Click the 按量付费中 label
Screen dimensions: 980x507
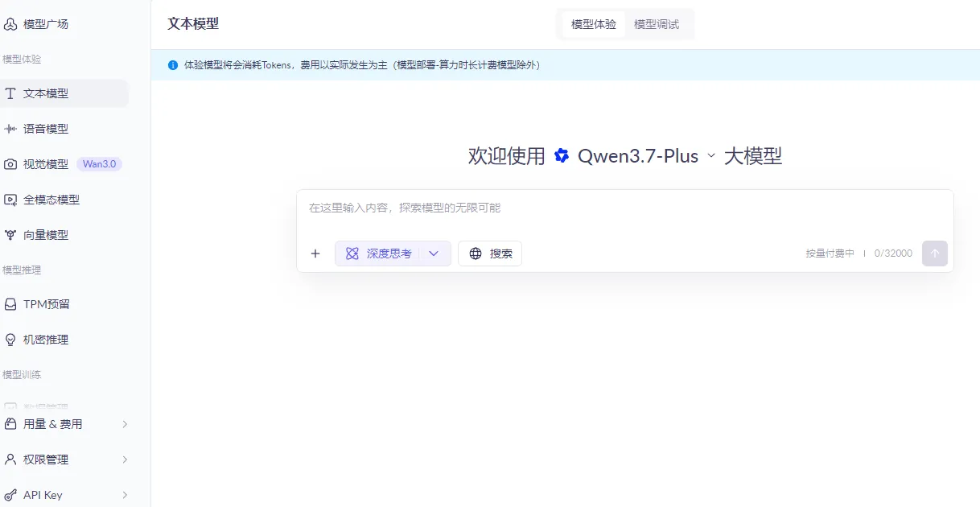coord(830,253)
